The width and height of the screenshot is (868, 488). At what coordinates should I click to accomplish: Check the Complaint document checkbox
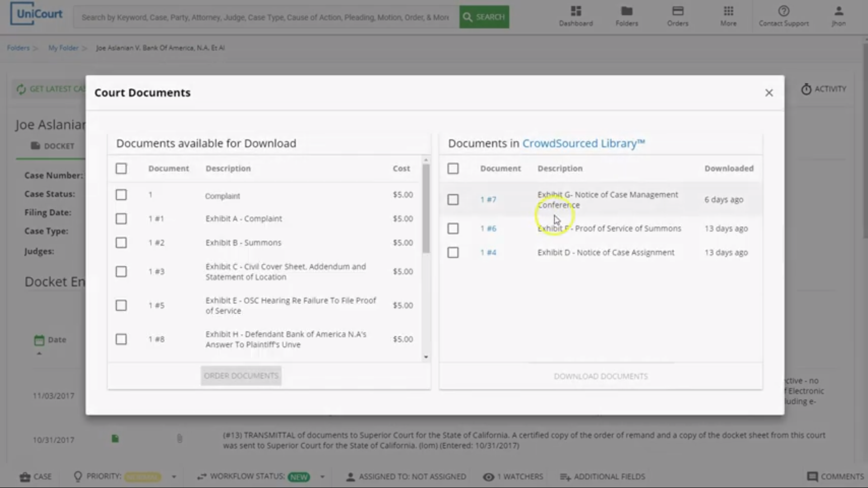tap(121, 195)
